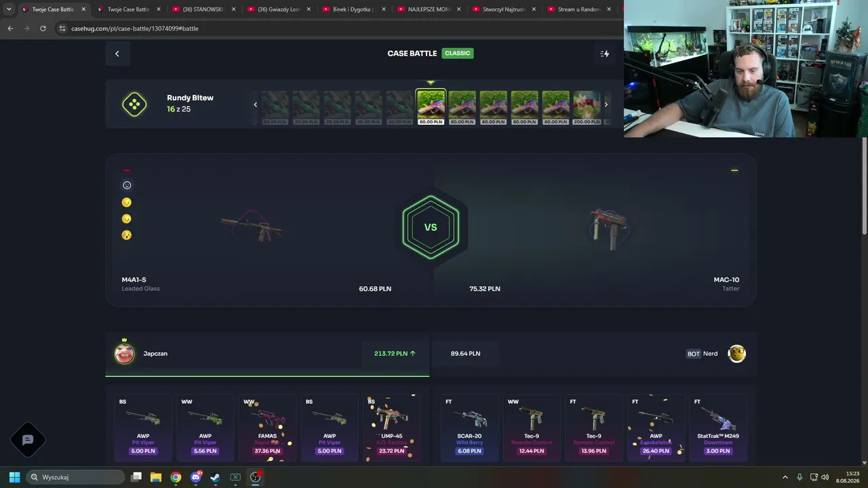View site information icon in address bar

(x=62, y=28)
